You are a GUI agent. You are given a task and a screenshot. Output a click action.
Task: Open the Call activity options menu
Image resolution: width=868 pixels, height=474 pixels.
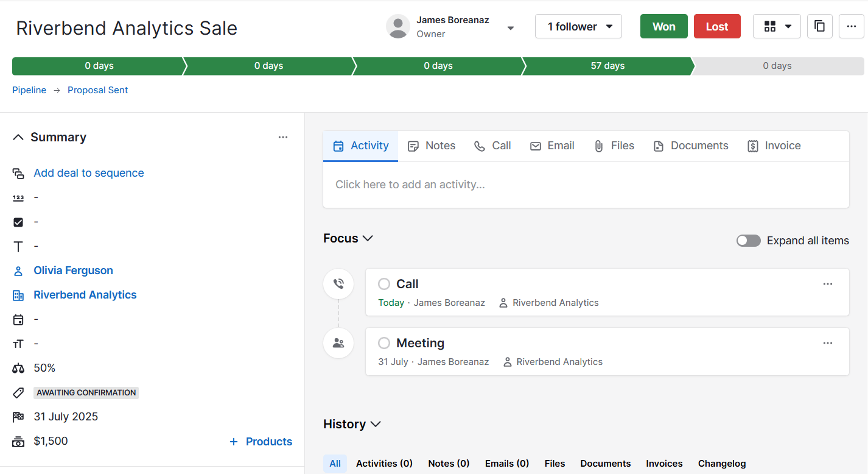pyautogui.click(x=828, y=284)
